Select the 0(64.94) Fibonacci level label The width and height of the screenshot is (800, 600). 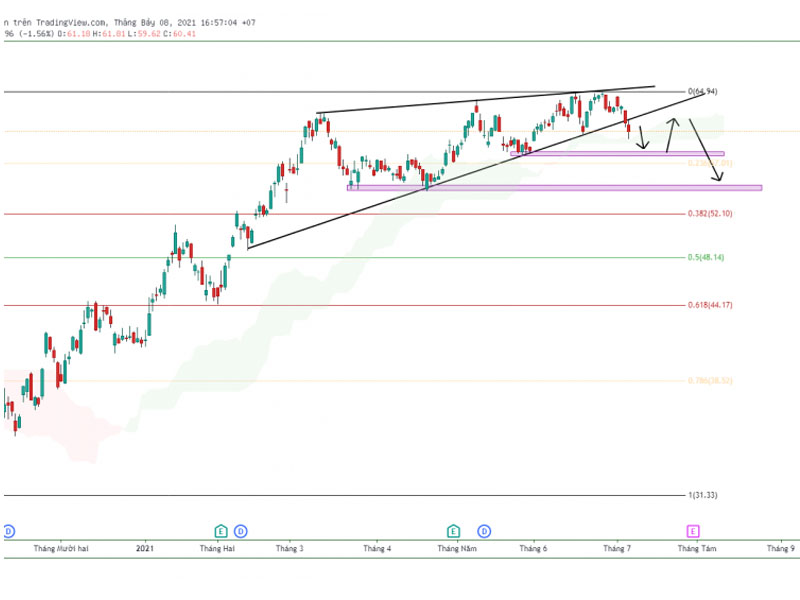pyautogui.click(x=702, y=91)
